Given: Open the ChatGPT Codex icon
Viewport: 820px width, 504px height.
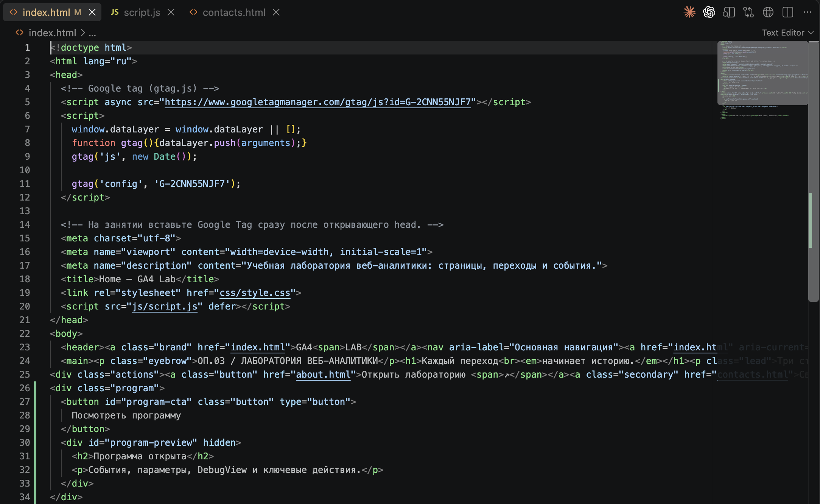Looking at the screenshot, I should click(709, 12).
